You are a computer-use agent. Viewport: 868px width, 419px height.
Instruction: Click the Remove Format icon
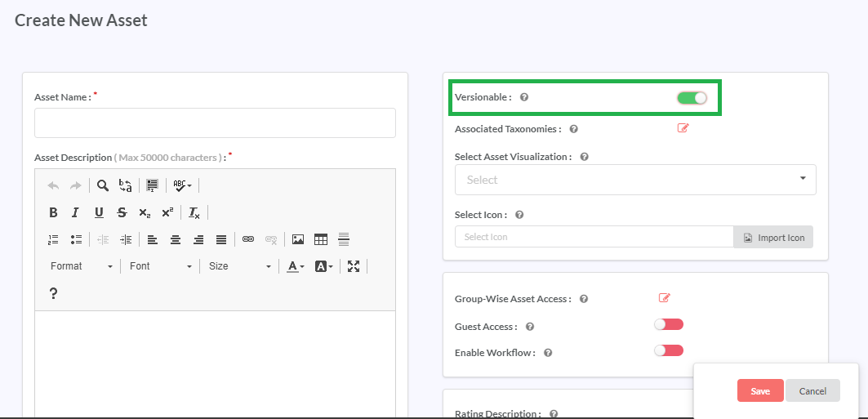coord(194,212)
